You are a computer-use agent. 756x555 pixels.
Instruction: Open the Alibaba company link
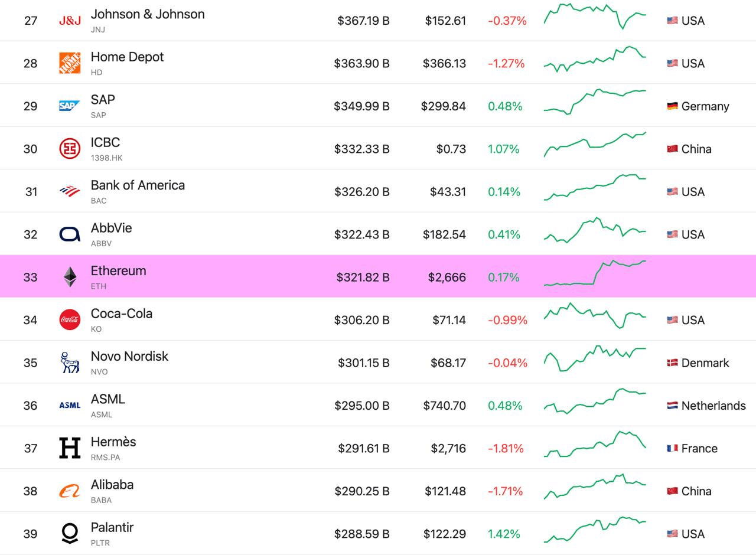point(112,484)
